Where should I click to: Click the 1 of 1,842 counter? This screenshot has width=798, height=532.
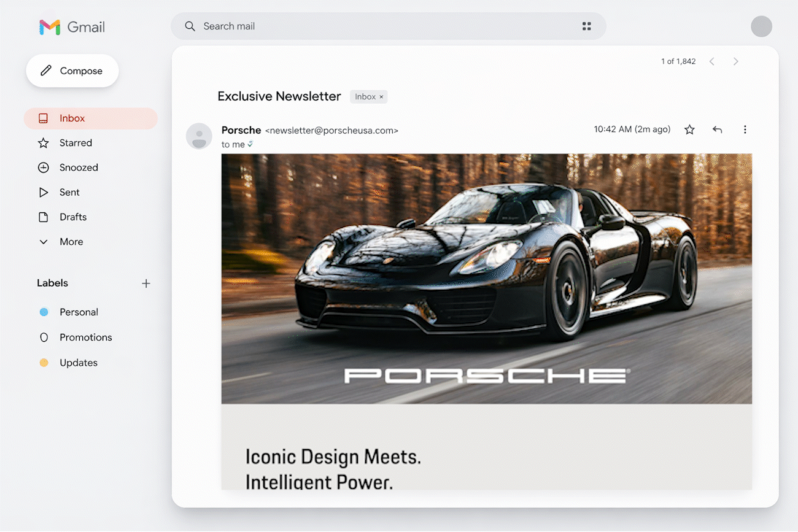click(x=678, y=61)
